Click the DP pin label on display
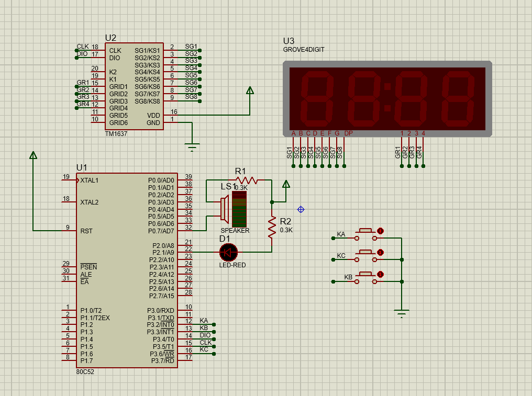Image resolution: width=532 pixels, height=396 pixels. coord(348,133)
